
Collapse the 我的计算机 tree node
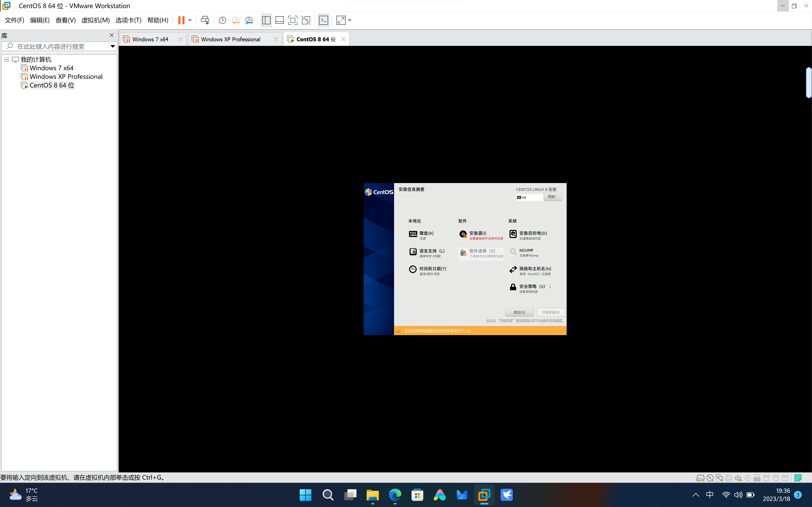6,59
